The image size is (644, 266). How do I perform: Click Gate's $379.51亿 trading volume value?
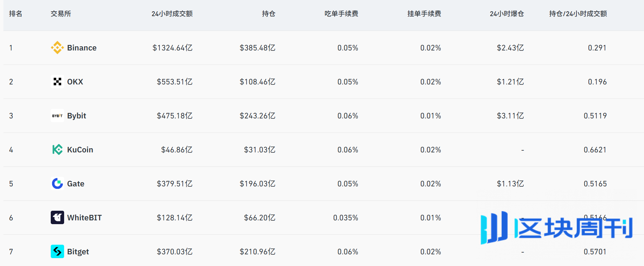(175, 184)
